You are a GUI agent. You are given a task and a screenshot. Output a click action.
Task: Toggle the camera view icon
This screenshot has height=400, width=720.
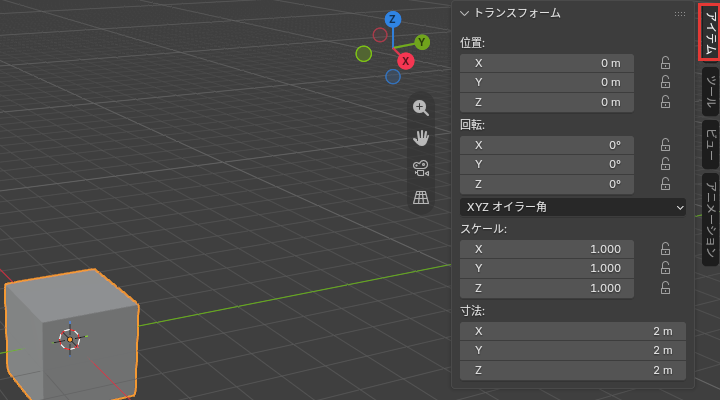click(x=421, y=168)
